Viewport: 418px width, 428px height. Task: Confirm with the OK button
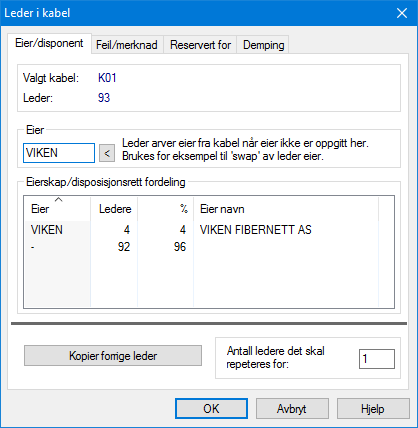[211, 409]
